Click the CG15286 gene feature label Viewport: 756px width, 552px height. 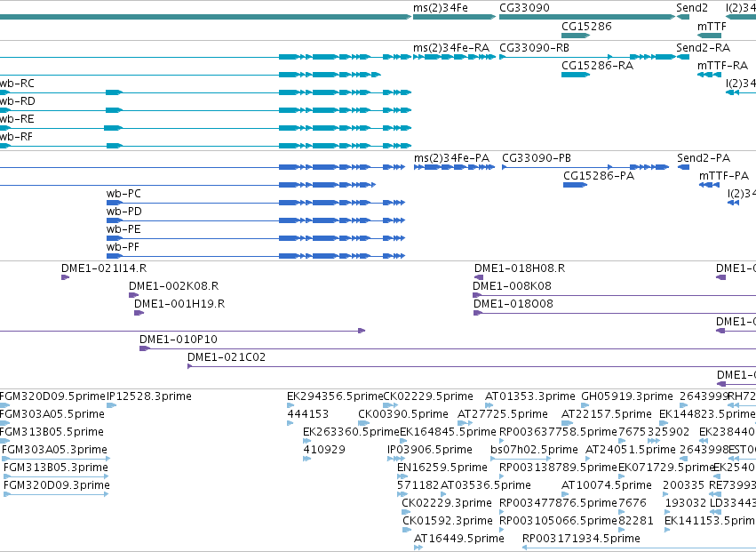(x=586, y=26)
